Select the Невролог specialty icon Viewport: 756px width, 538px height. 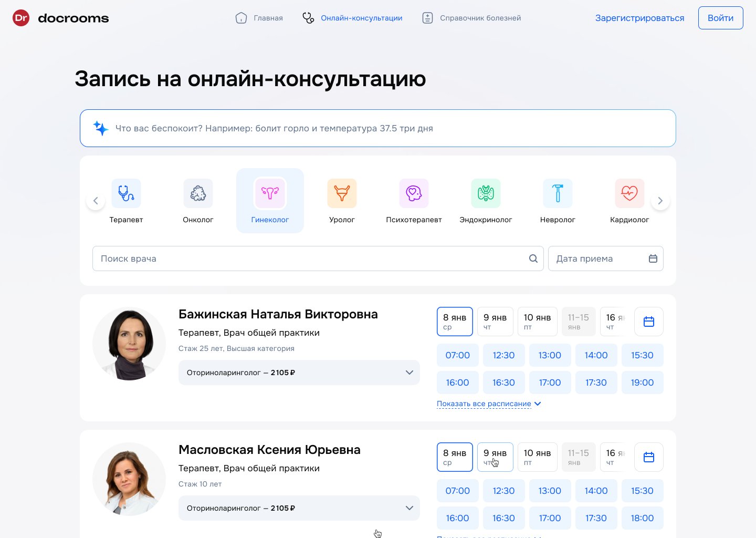[x=558, y=193]
